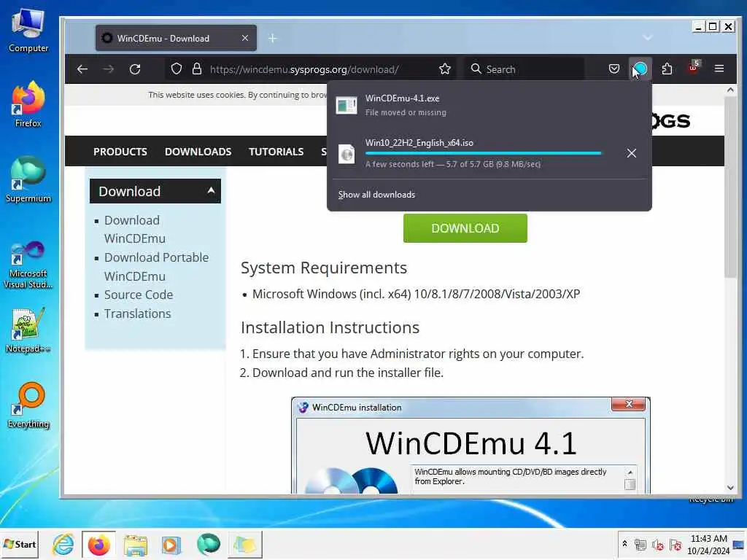
Task: Click the WinCDEmu installation screenshot image
Action: (471, 446)
